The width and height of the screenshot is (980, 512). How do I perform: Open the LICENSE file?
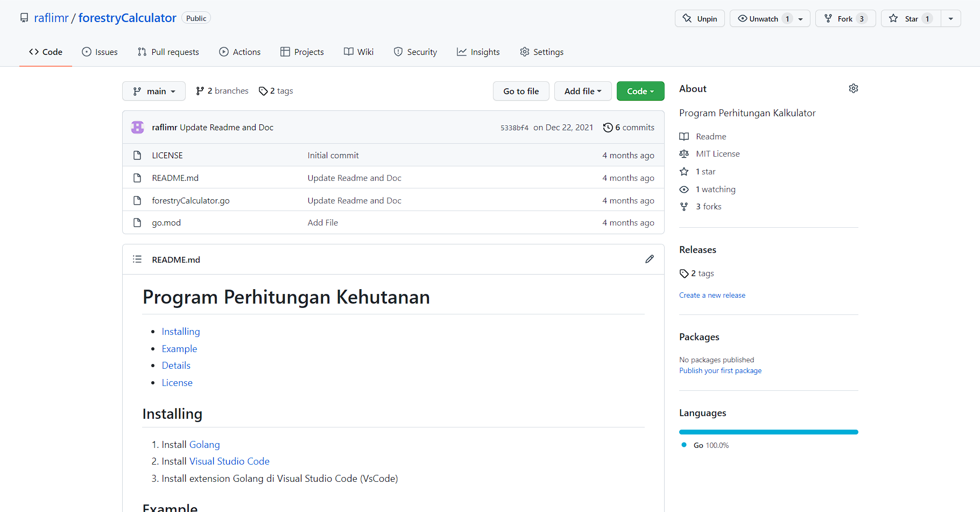point(167,155)
